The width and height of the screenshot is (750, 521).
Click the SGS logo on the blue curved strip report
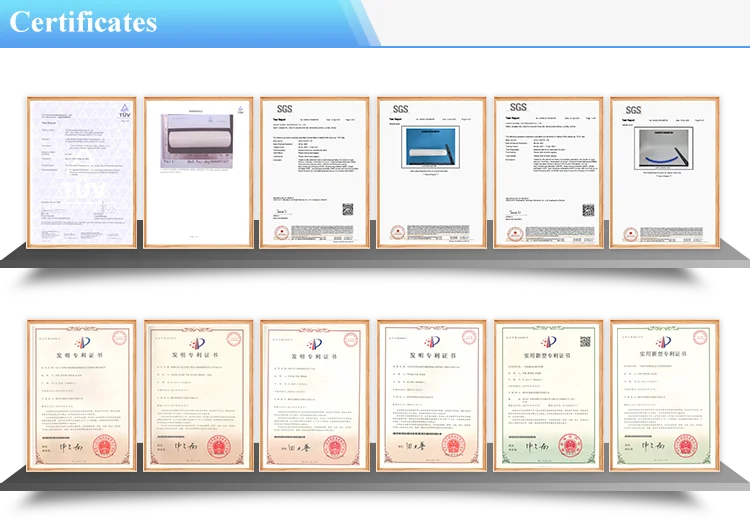[633, 110]
